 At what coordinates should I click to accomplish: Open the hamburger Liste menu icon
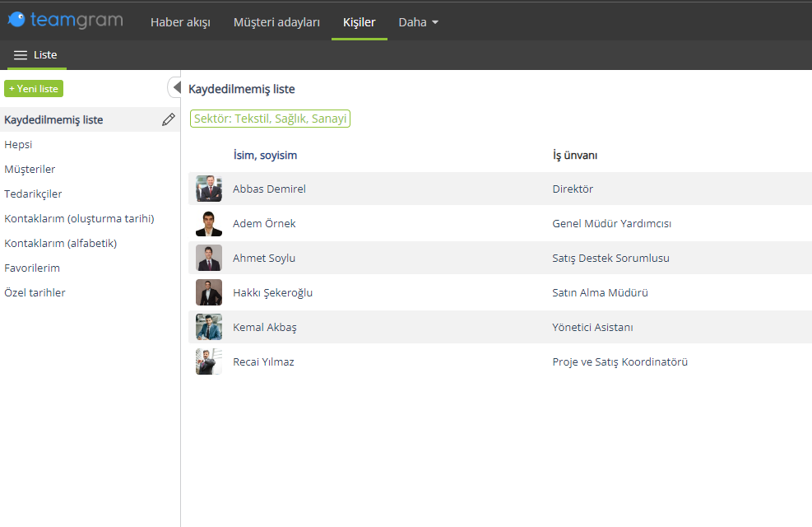click(21, 55)
